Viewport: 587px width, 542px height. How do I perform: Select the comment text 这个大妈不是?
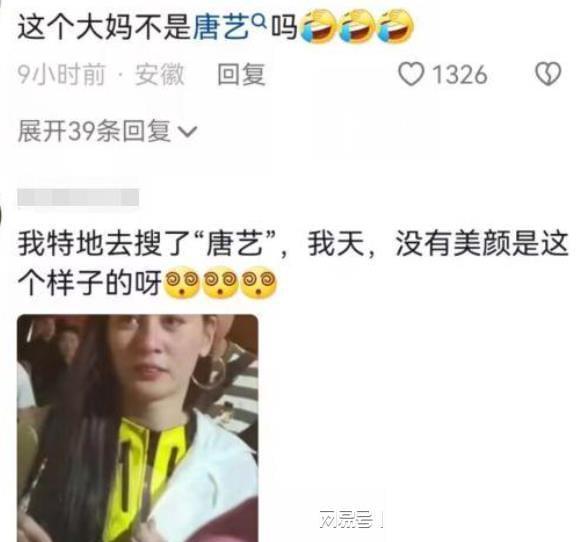pyautogui.click(x=104, y=27)
